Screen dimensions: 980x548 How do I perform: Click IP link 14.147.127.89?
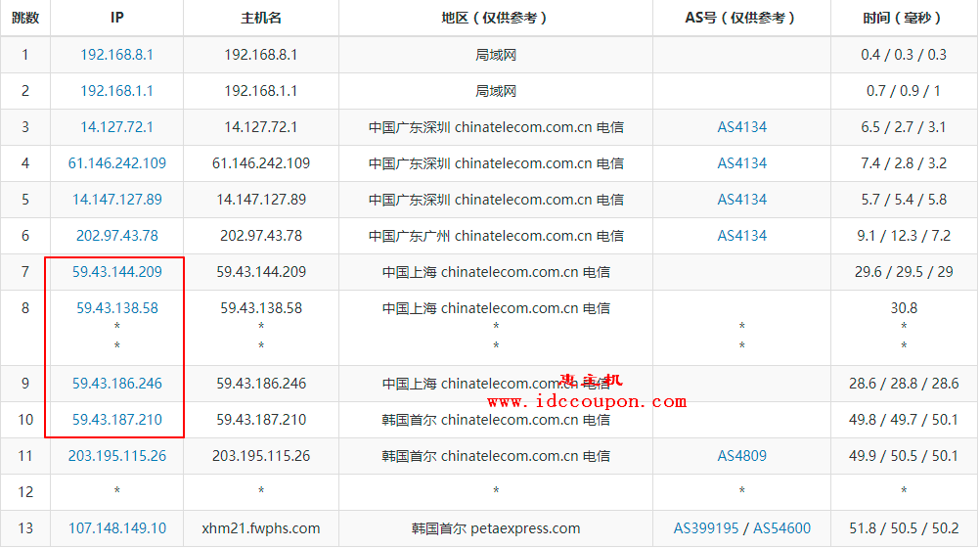point(116,200)
